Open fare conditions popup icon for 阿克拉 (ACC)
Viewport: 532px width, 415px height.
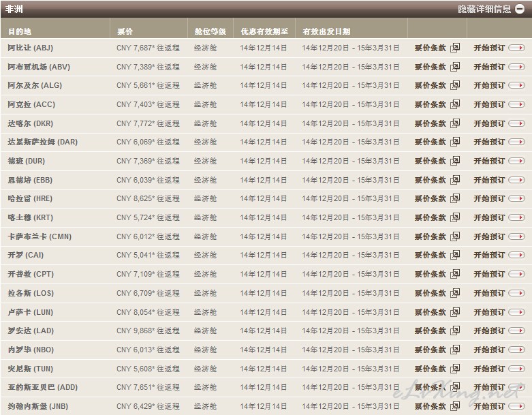[455, 104]
